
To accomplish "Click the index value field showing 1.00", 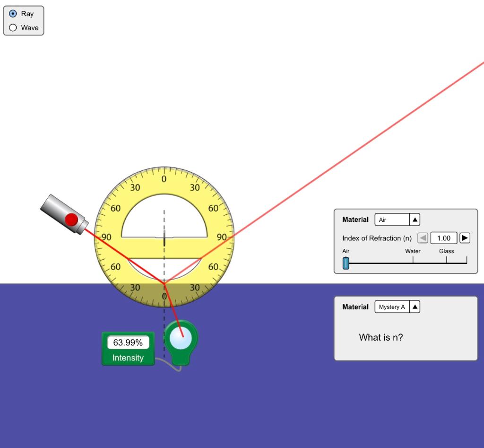I will [443, 238].
